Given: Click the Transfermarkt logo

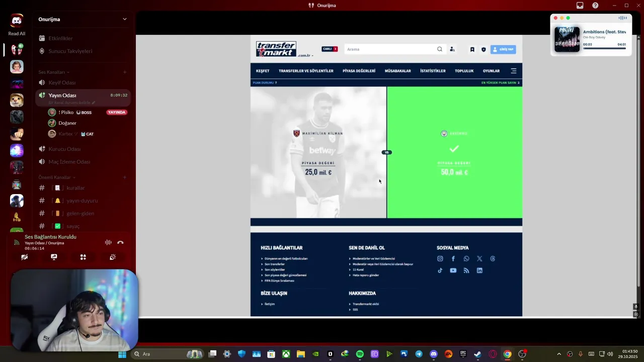Looking at the screenshot, I should (x=276, y=49).
